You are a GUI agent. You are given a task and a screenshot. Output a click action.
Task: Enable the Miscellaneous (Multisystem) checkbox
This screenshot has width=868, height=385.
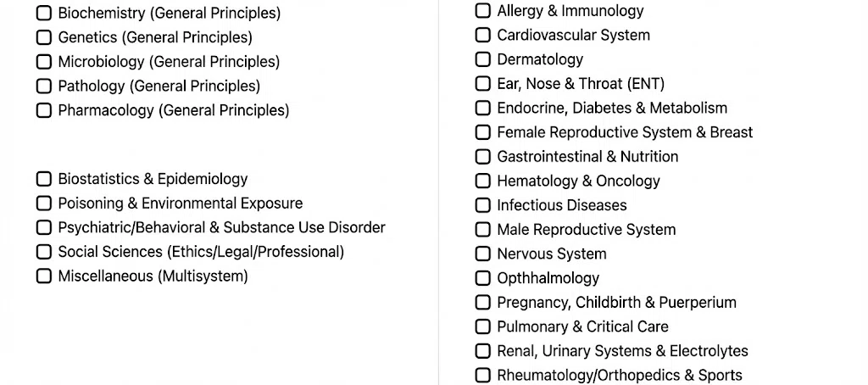pyautogui.click(x=44, y=276)
